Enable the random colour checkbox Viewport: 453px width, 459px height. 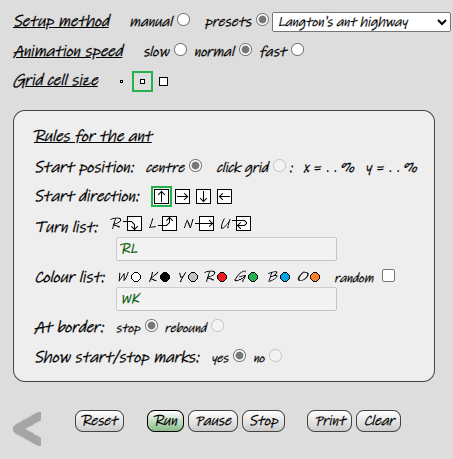point(389,276)
